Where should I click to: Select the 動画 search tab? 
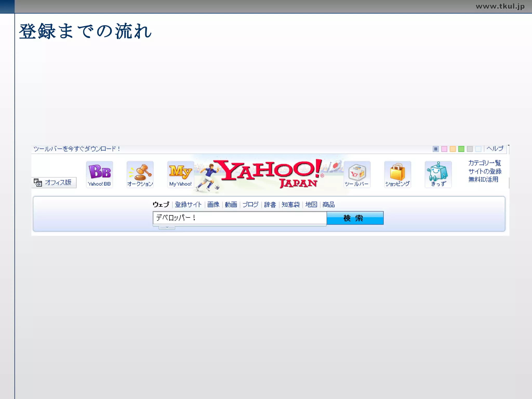(231, 205)
